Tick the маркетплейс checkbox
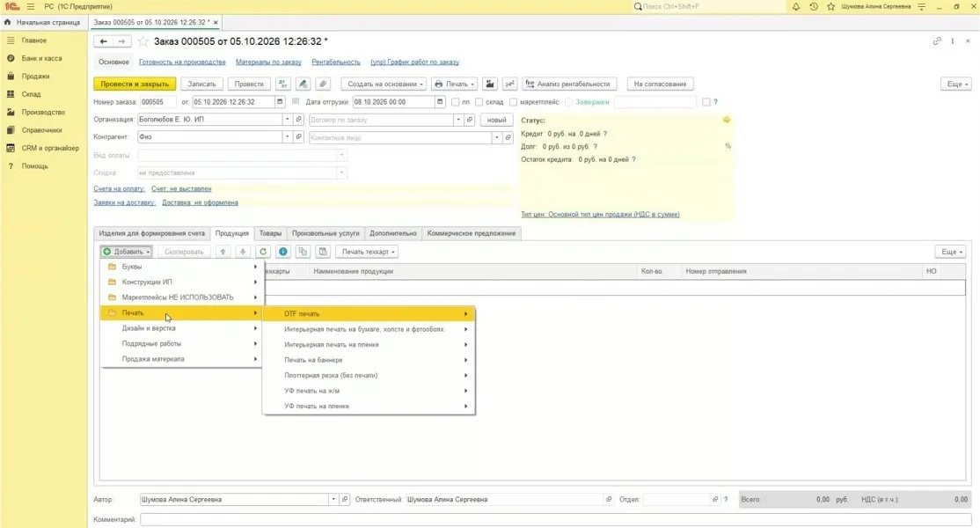 513,102
